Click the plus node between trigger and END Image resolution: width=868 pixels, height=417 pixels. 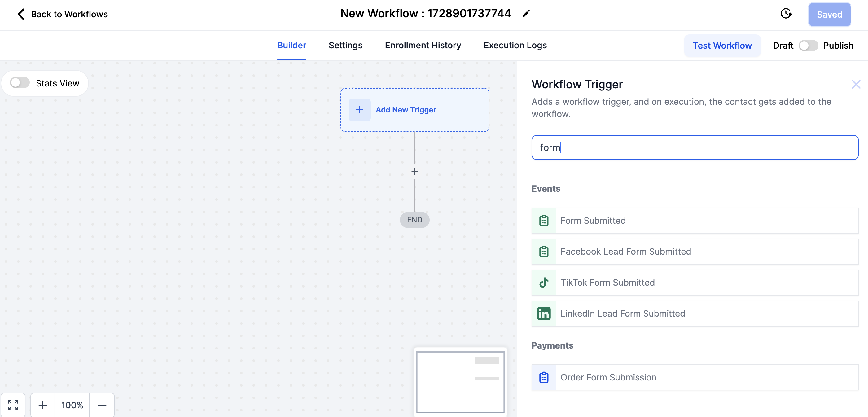(414, 172)
